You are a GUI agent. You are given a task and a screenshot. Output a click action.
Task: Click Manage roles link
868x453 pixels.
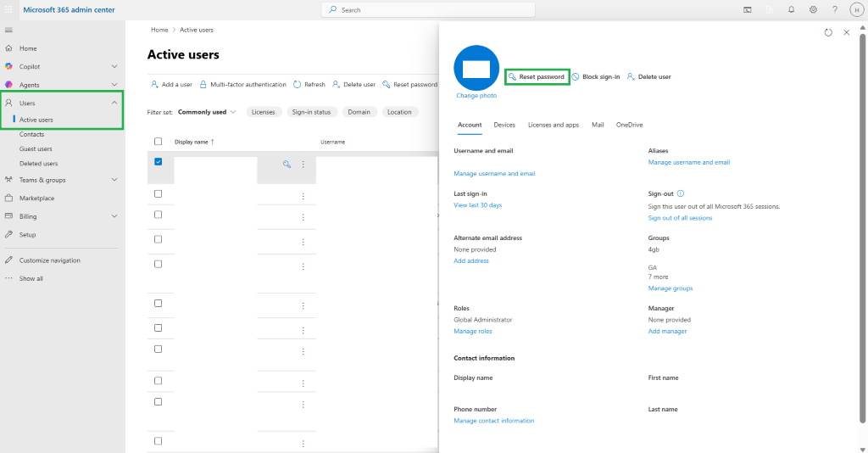[x=473, y=331]
